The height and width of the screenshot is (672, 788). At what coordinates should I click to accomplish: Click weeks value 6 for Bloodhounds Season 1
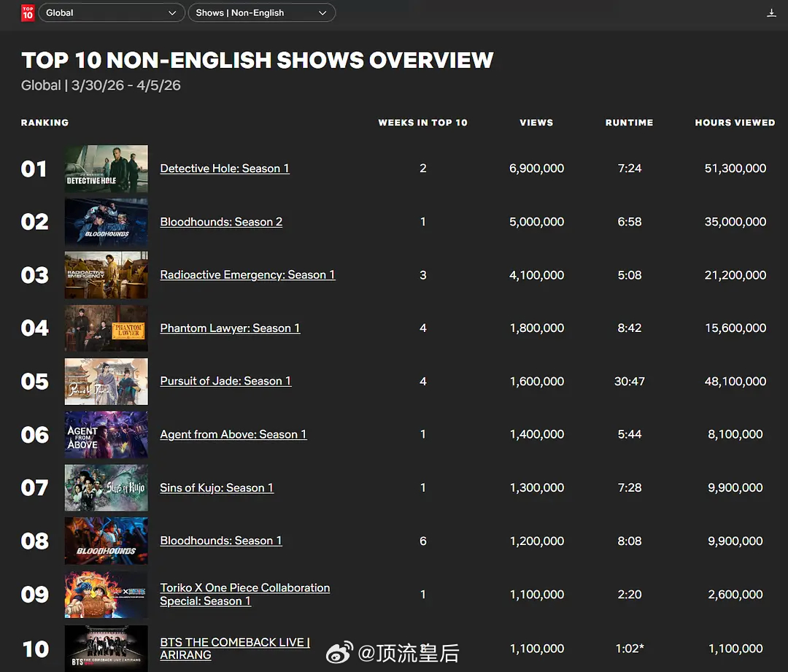point(423,541)
